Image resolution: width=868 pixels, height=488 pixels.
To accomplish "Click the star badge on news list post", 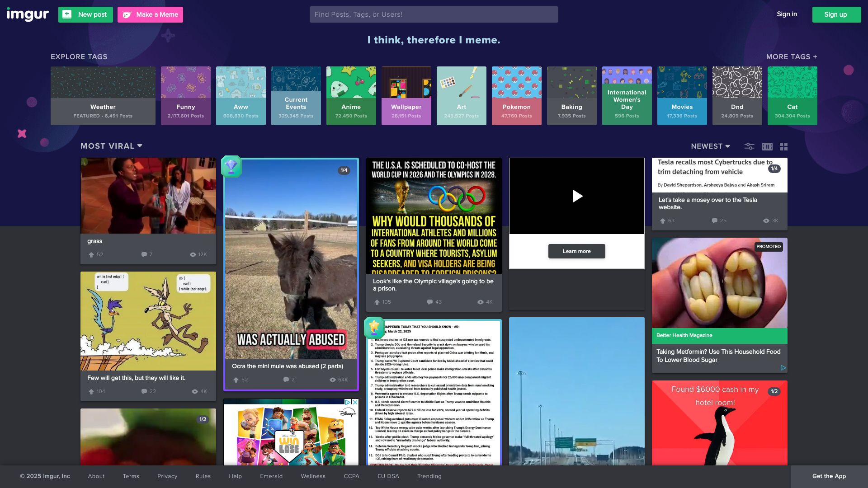I will pyautogui.click(x=374, y=328).
